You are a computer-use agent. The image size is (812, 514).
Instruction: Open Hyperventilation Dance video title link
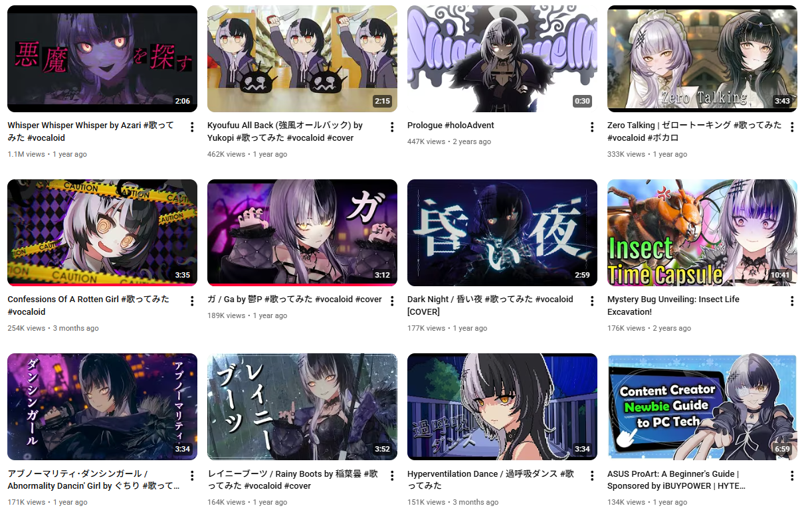[x=490, y=479]
